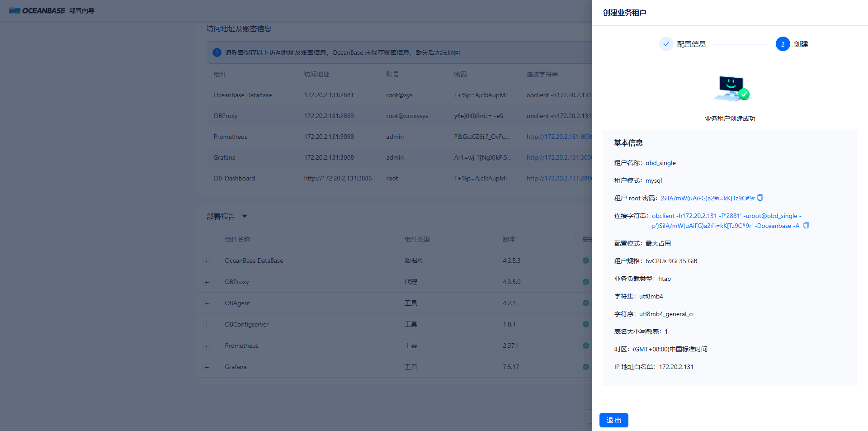The width and height of the screenshot is (868, 431).
Task: Click the 组件名称 column header
Action: coord(237,239)
